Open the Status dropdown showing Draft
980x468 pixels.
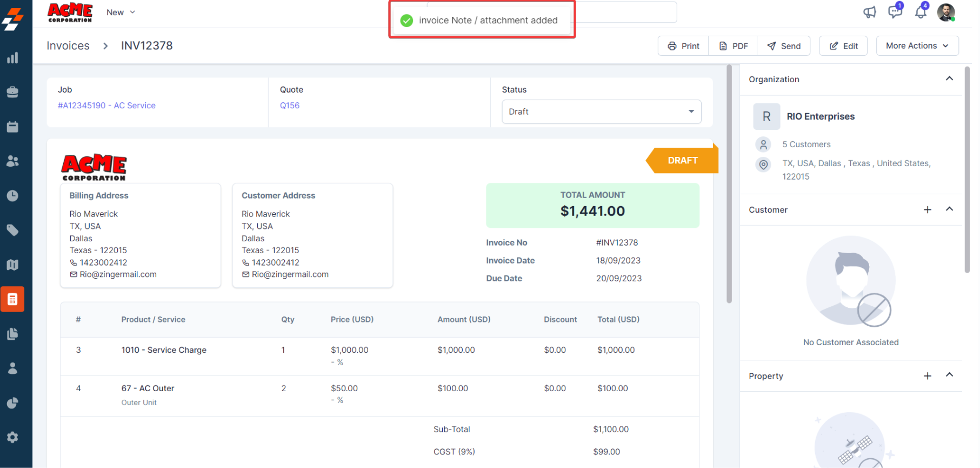point(601,111)
